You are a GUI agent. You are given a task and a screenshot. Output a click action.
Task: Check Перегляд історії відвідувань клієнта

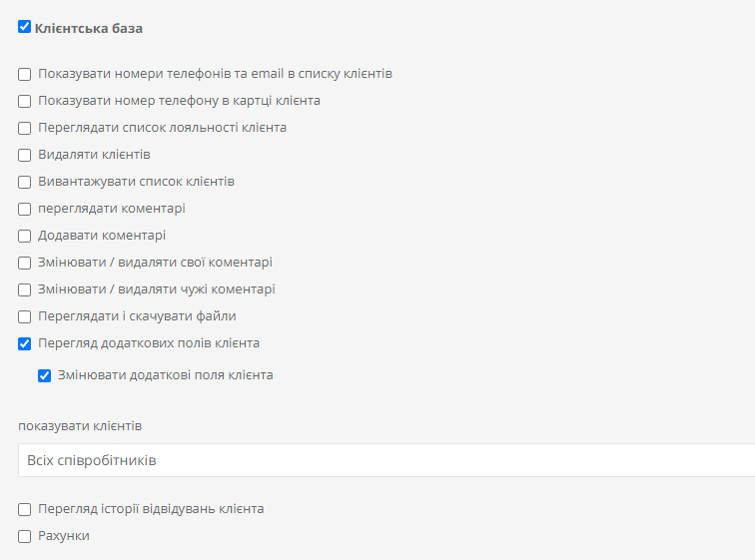(x=25, y=509)
